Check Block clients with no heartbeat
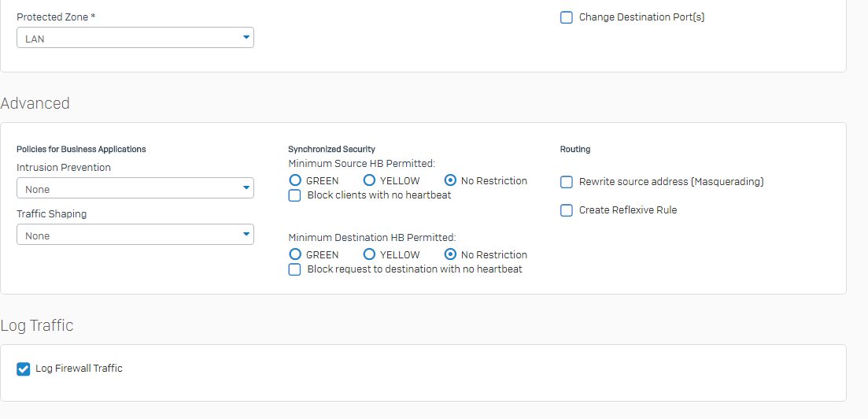This screenshot has height=419, width=868. coord(295,195)
